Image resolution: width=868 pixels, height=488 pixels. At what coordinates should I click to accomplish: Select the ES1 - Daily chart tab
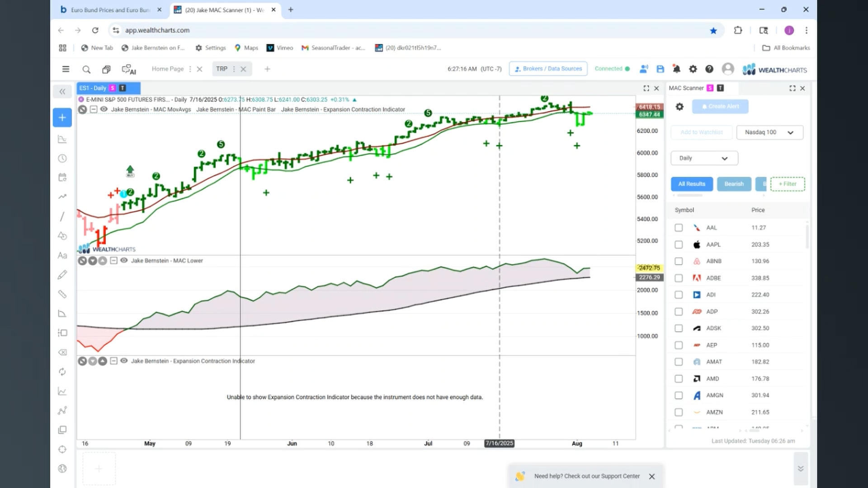tap(108, 88)
